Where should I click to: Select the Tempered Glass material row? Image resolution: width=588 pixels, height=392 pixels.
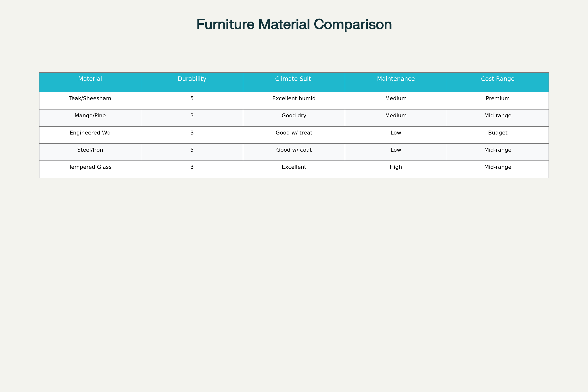pos(90,167)
